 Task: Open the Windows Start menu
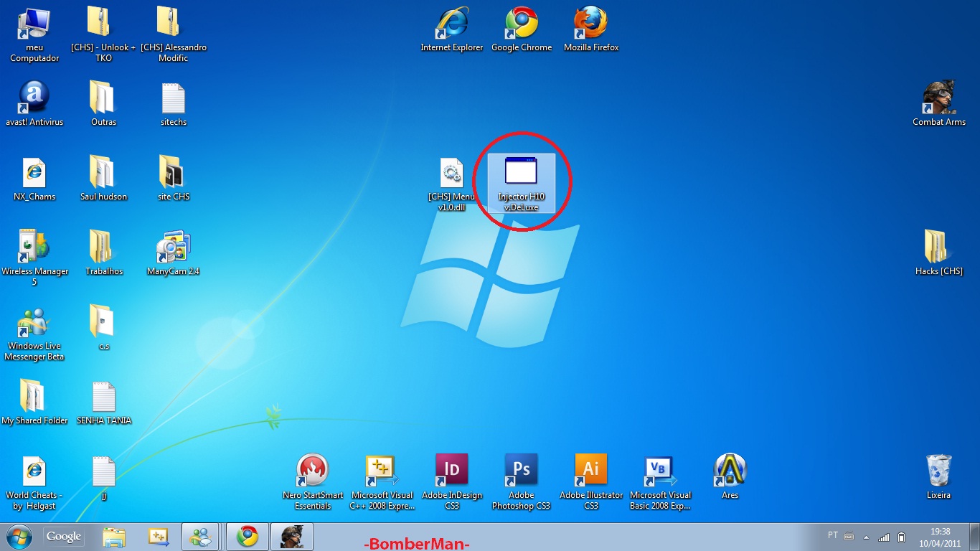click(x=19, y=536)
